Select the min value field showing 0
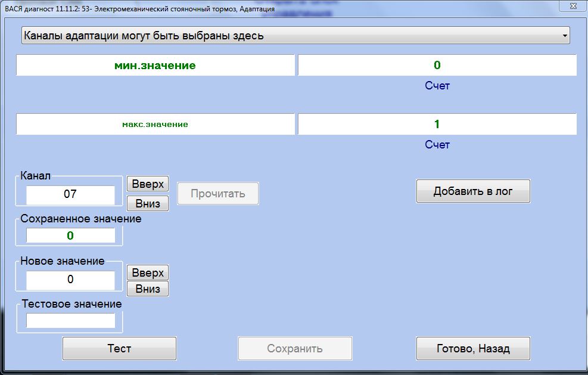Image resolution: width=588 pixels, height=375 pixels. tap(437, 66)
